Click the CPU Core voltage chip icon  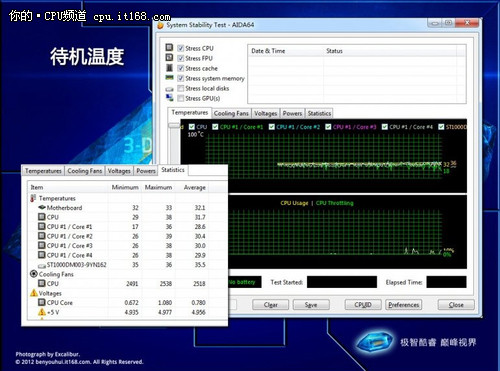[42, 302]
